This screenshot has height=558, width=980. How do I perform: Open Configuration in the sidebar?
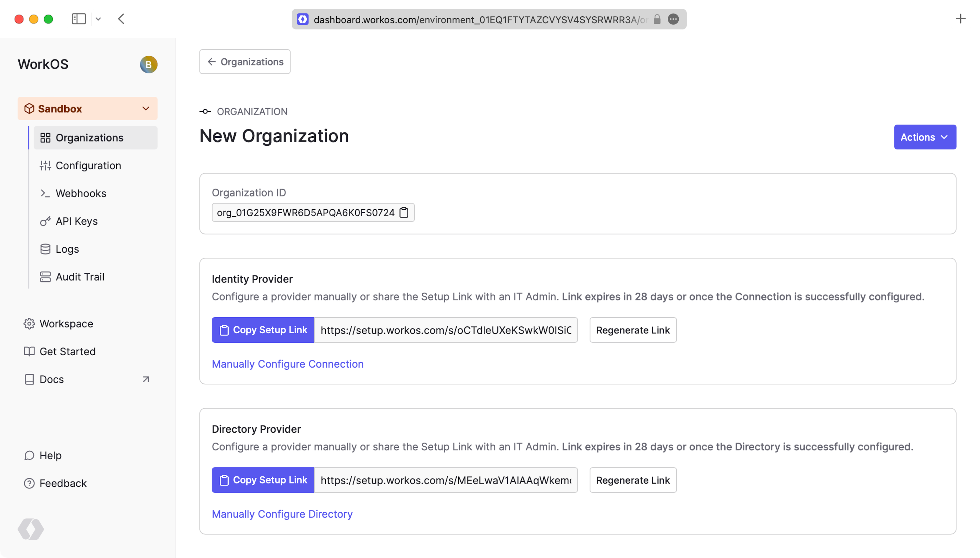pos(88,165)
